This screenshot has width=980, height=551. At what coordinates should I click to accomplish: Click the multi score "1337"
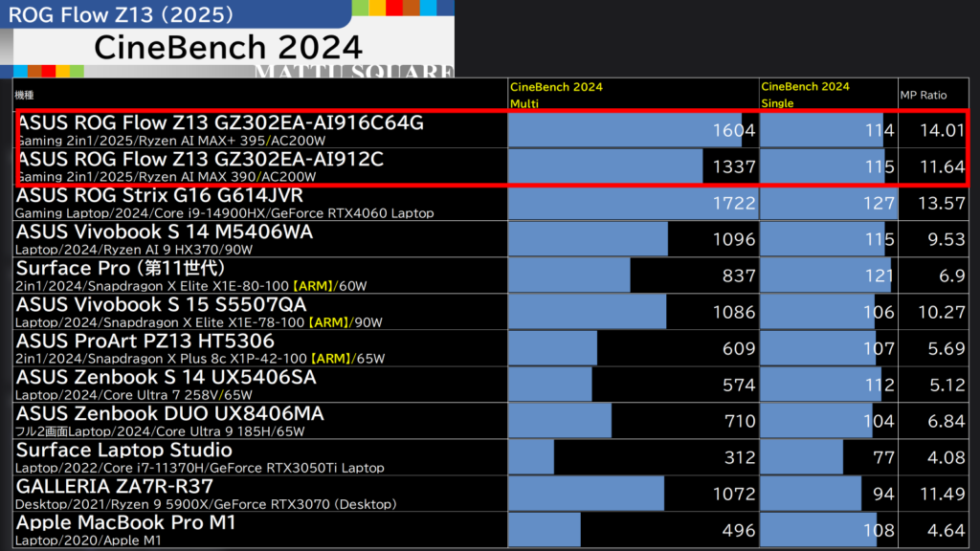734,166
